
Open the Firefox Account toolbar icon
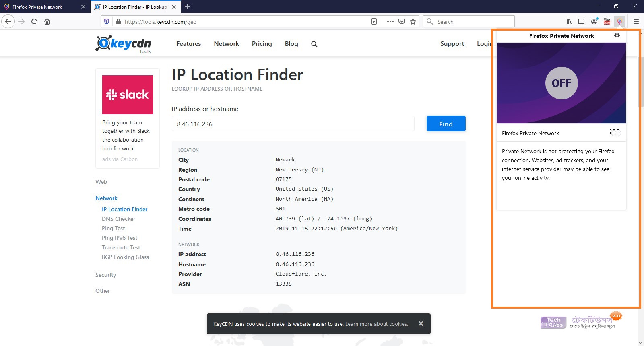click(x=594, y=21)
